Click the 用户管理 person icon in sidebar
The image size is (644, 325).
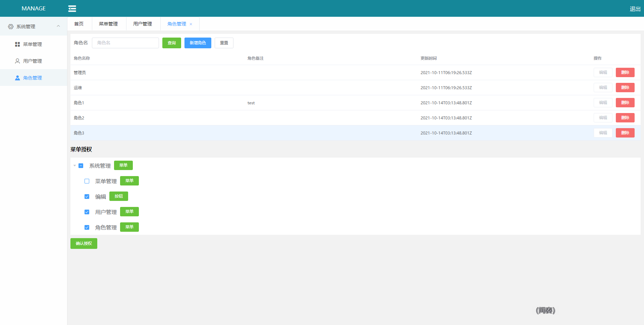(x=17, y=61)
